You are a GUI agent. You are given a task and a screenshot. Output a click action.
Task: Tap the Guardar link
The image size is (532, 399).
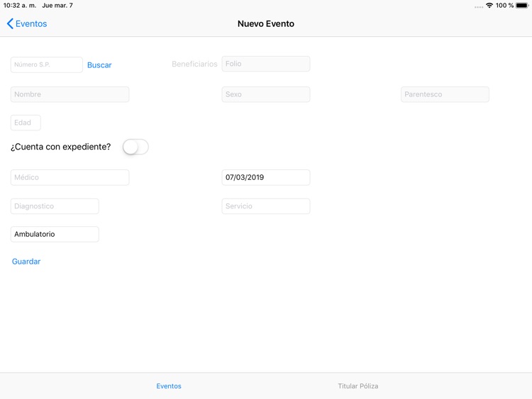click(26, 262)
